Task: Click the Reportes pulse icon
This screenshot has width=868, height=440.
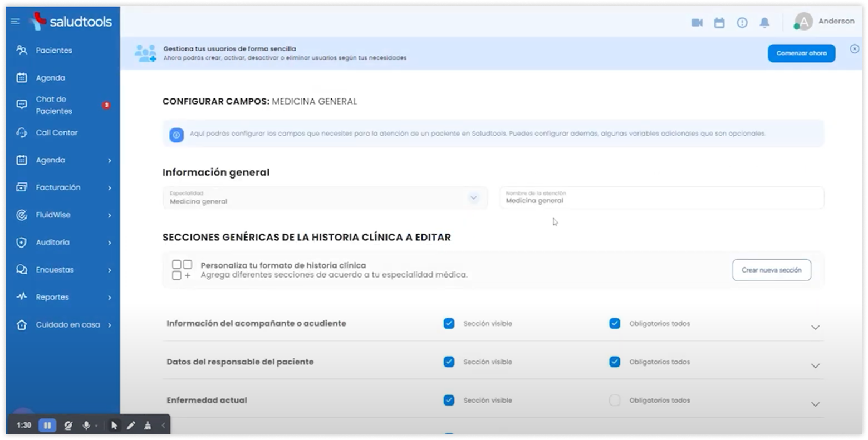Action: 22,296
